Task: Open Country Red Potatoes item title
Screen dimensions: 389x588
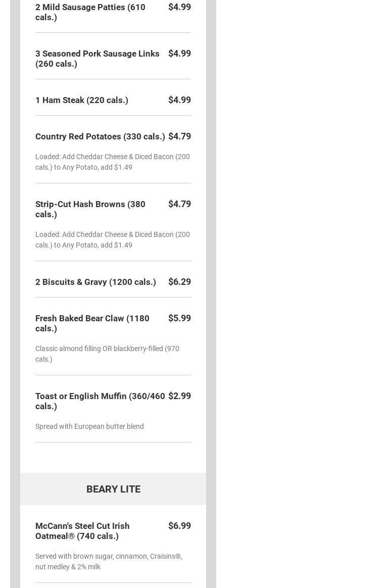Action: tap(100, 136)
